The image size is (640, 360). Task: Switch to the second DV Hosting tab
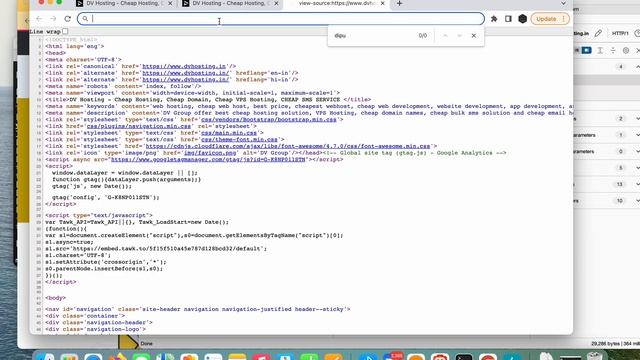click(x=230, y=4)
